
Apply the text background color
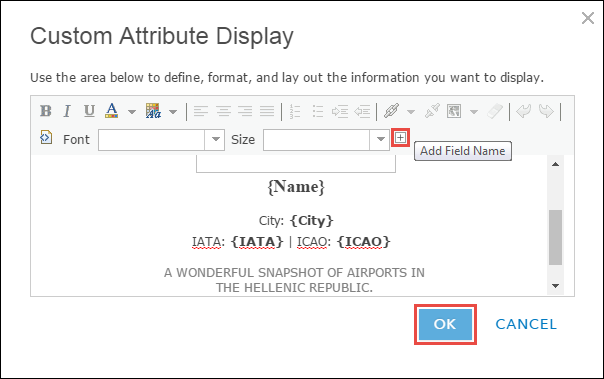click(153, 111)
